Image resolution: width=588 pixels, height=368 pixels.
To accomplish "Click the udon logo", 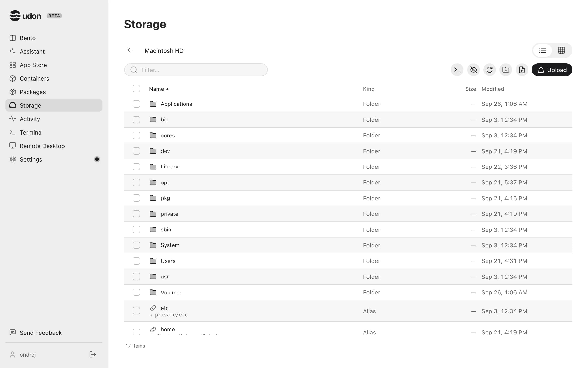I will pos(25,16).
